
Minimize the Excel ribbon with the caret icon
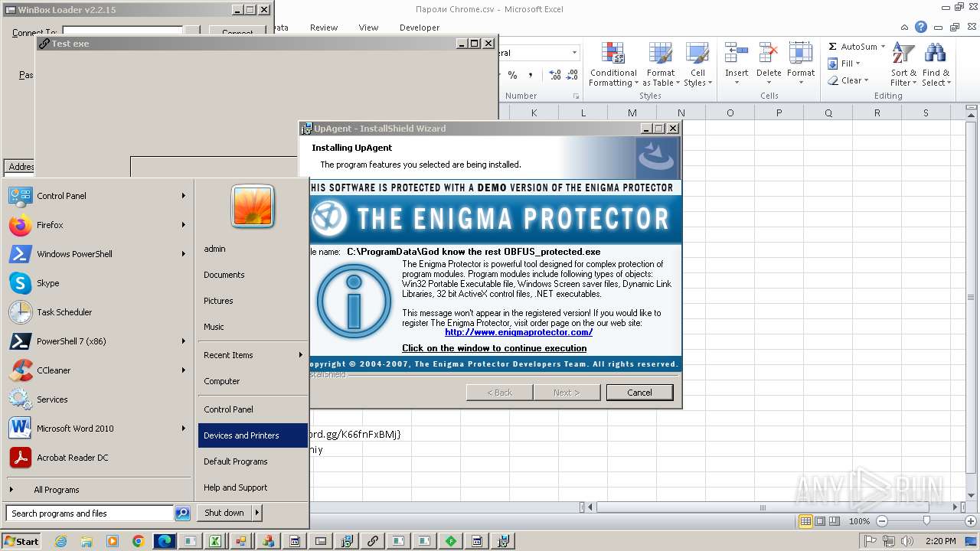[906, 27]
